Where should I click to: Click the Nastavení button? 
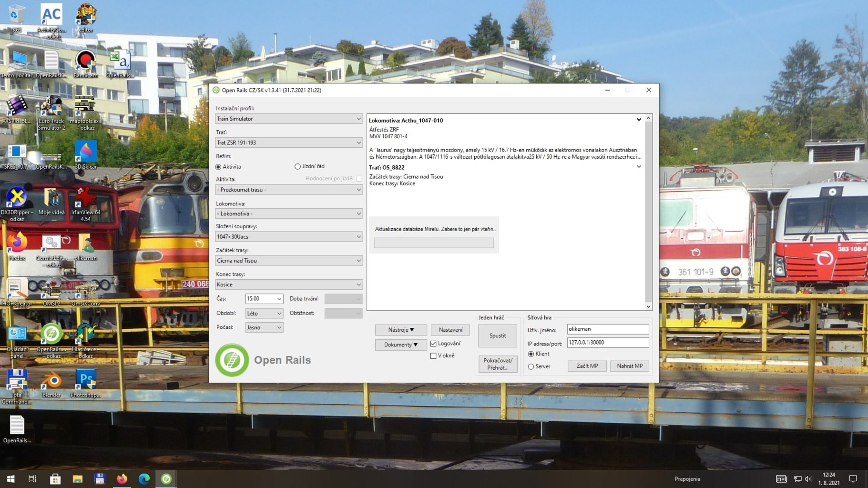point(450,330)
